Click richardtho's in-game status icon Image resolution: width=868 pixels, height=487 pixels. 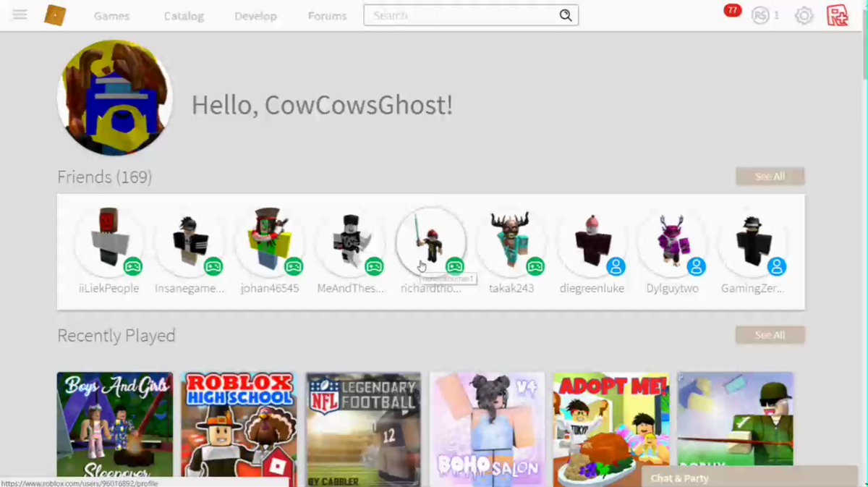pyautogui.click(x=454, y=266)
